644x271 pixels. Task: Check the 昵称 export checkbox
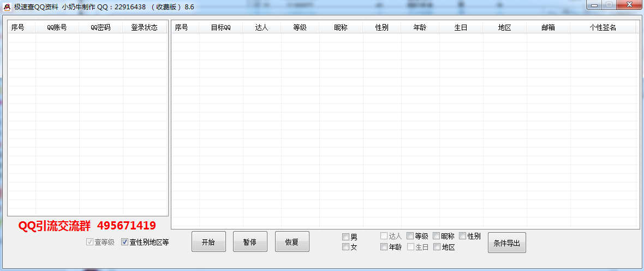click(x=436, y=236)
